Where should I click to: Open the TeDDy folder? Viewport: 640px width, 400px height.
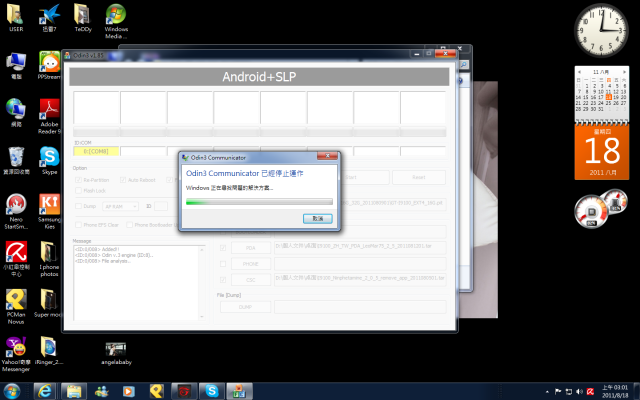pos(83,18)
